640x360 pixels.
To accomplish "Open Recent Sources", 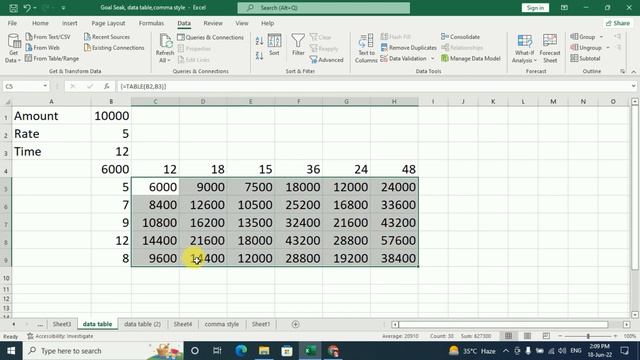I will 107,37.
